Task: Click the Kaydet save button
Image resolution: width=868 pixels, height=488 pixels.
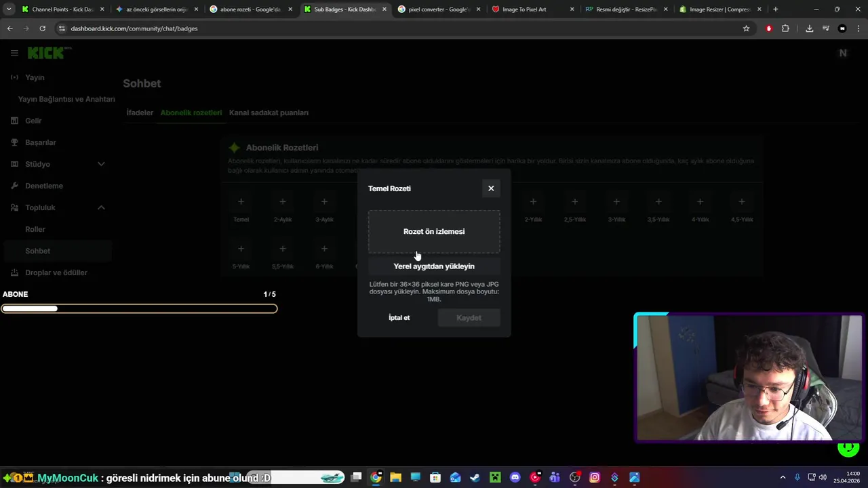Action: 469,318
